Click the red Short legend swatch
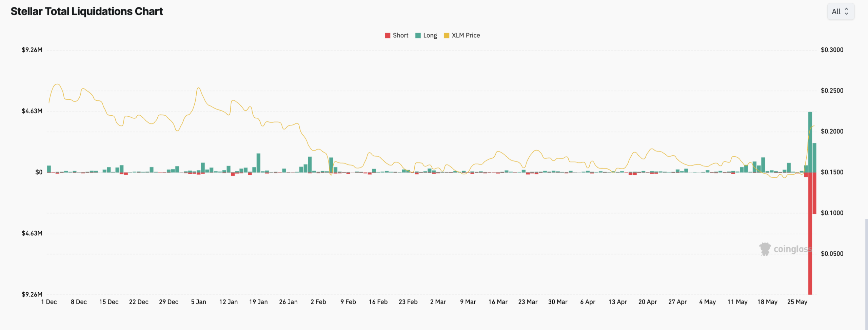The height and width of the screenshot is (330, 868). click(388, 35)
